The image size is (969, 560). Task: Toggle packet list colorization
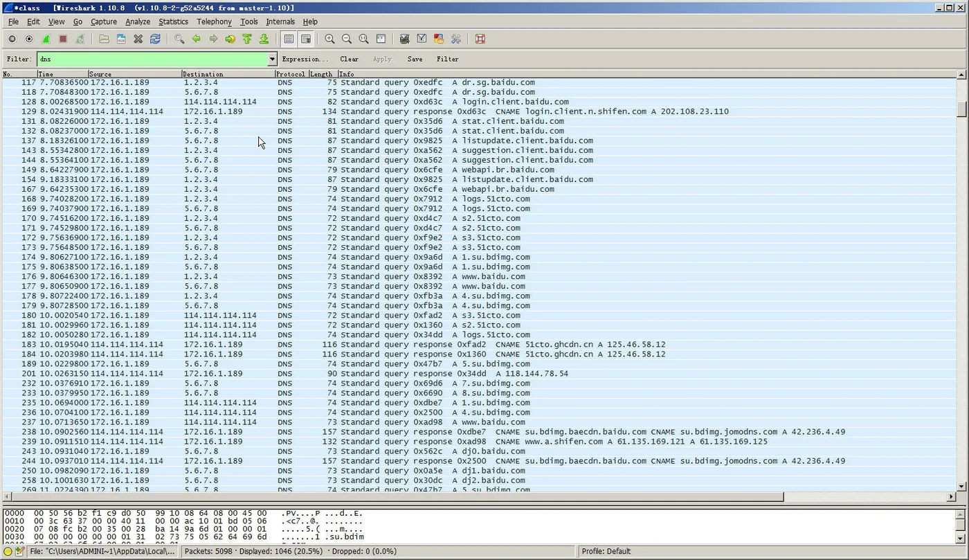point(289,39)
